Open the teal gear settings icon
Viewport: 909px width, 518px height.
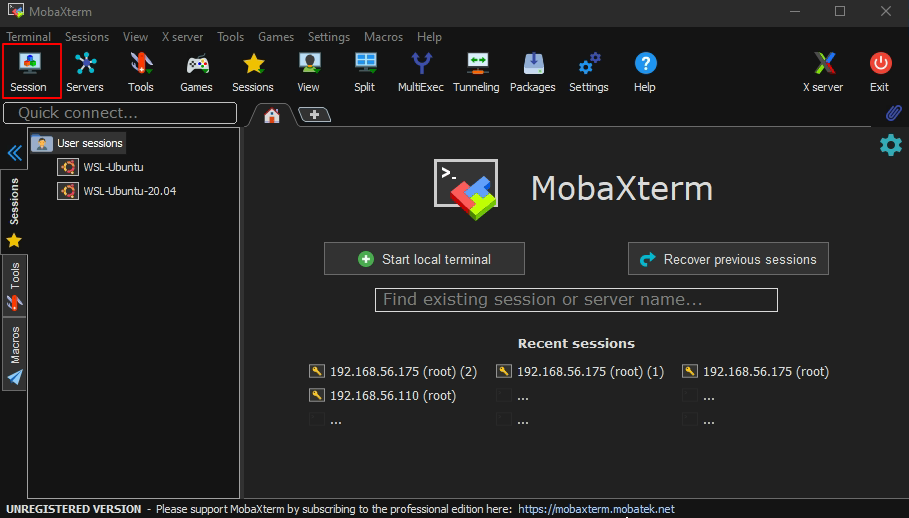(891, 145)
